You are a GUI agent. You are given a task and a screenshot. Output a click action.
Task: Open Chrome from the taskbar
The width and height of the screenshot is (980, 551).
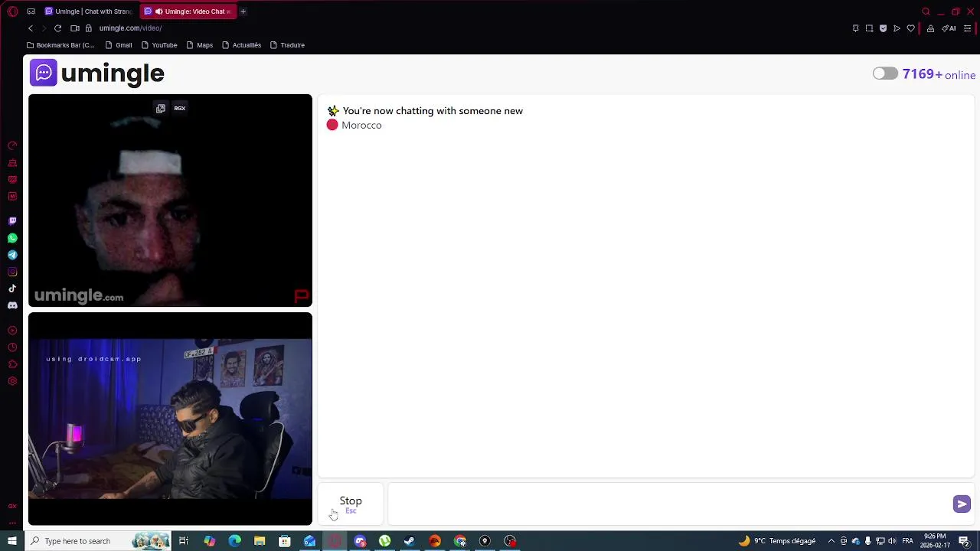460,541
